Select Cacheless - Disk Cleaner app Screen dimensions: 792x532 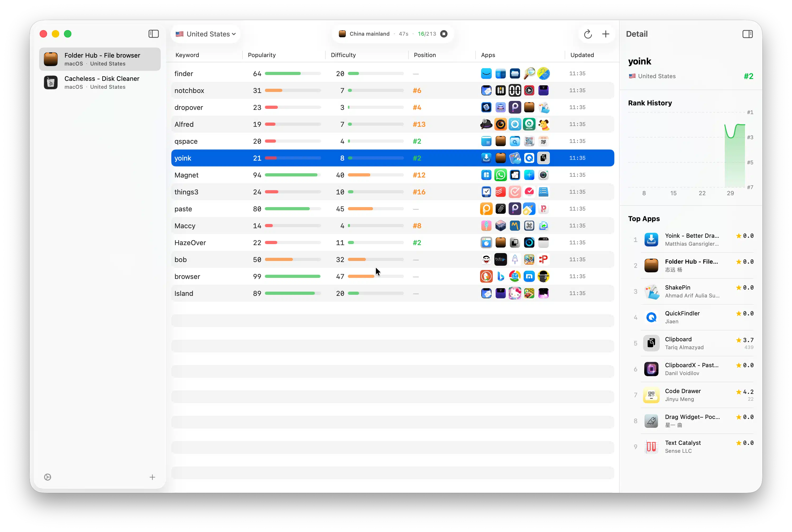coord(100,82)
